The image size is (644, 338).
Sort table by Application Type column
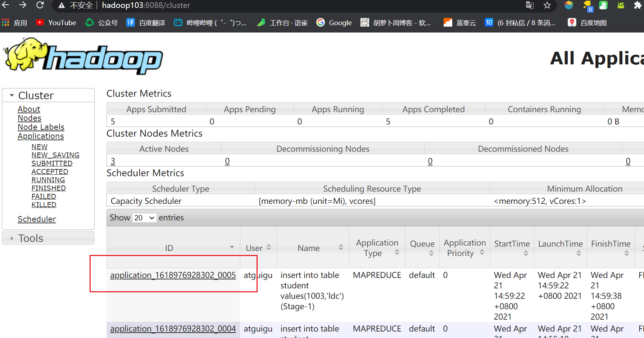pyautogui.click(x=377, y=248)
